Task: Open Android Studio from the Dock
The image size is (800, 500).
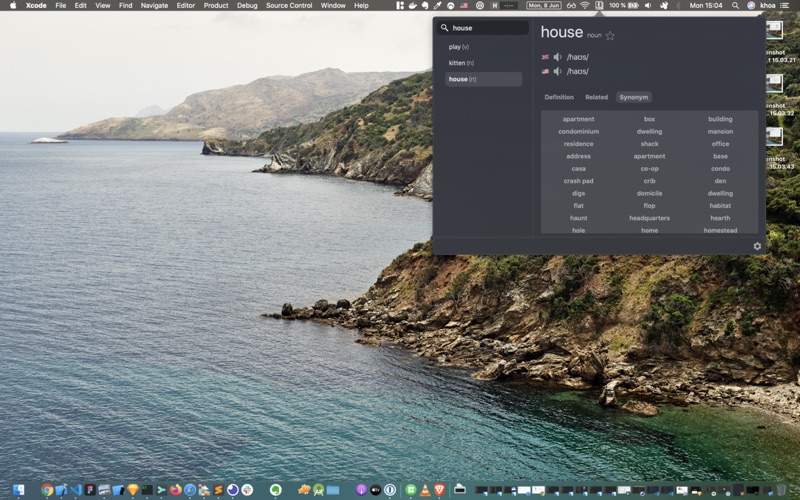Action: 318,490
